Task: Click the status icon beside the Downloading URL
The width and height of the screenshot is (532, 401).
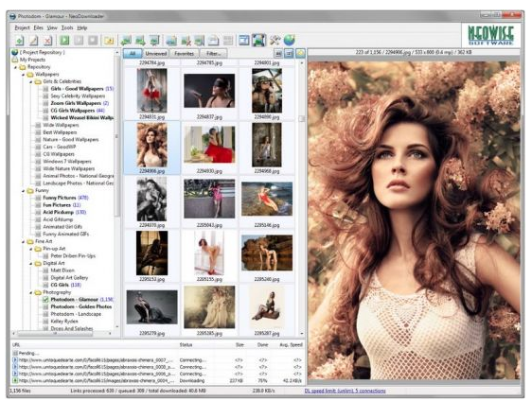Action: [x=14, y=380]
